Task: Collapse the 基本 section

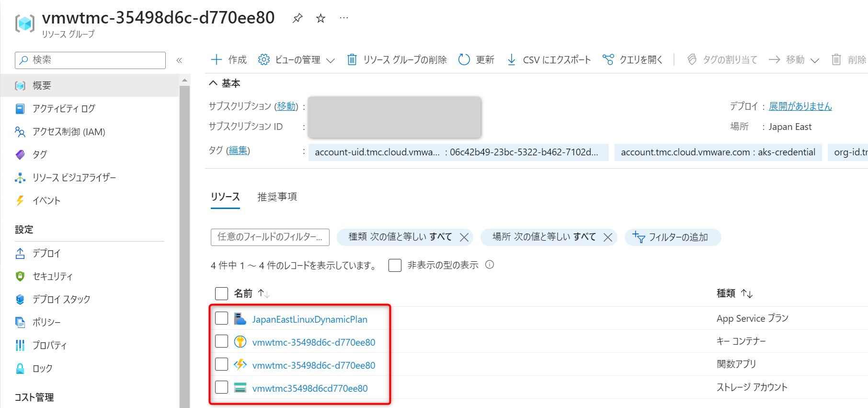Action: pos(214,83)
